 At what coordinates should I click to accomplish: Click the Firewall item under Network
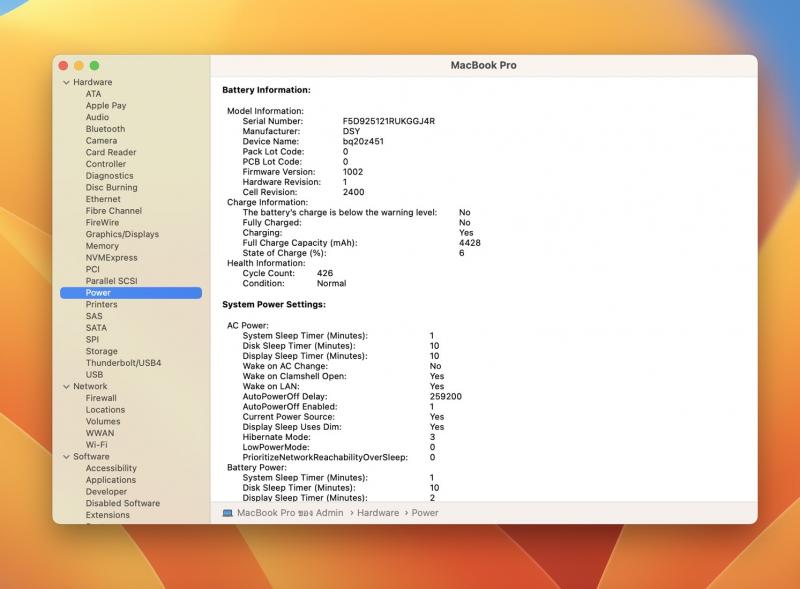point(101,398)
